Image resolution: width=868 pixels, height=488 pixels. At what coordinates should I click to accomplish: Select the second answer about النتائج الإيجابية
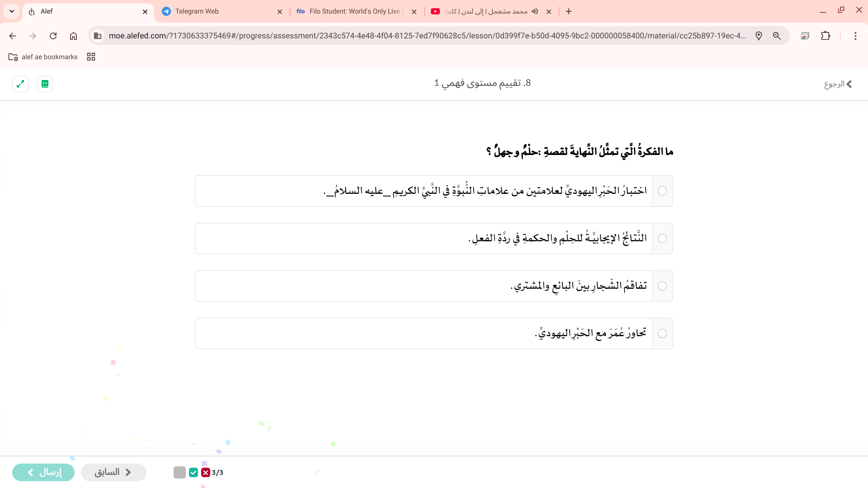click(662, 239)
